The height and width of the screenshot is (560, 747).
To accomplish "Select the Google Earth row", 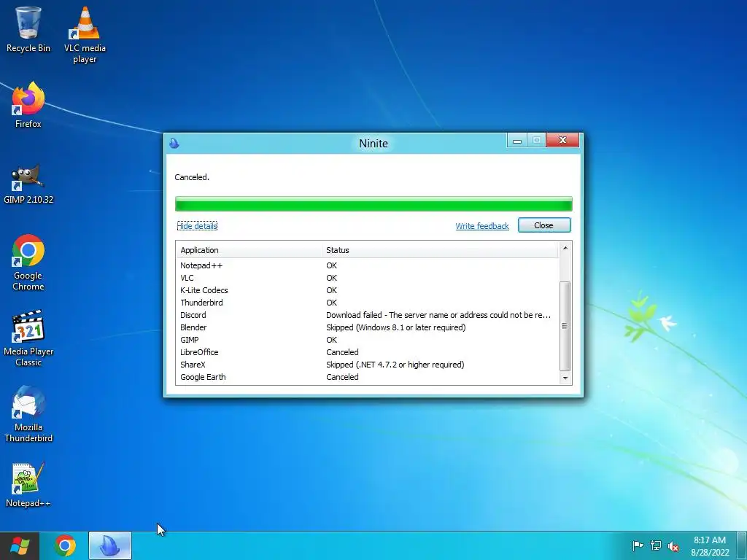I will 367,377.
